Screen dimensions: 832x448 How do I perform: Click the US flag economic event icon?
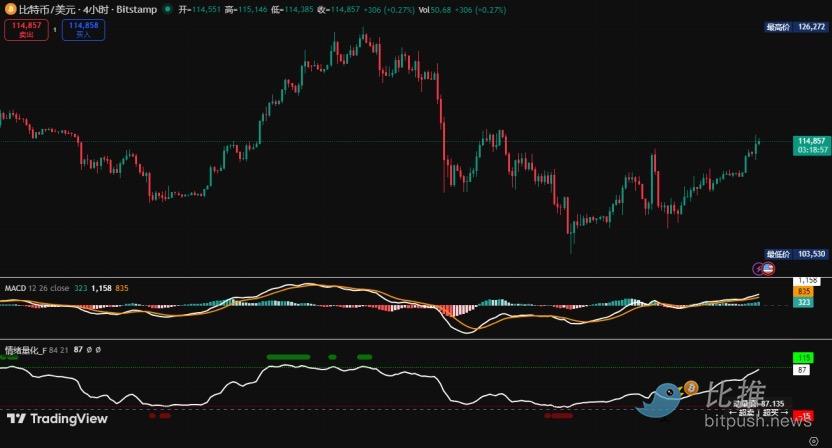[769, 269]
